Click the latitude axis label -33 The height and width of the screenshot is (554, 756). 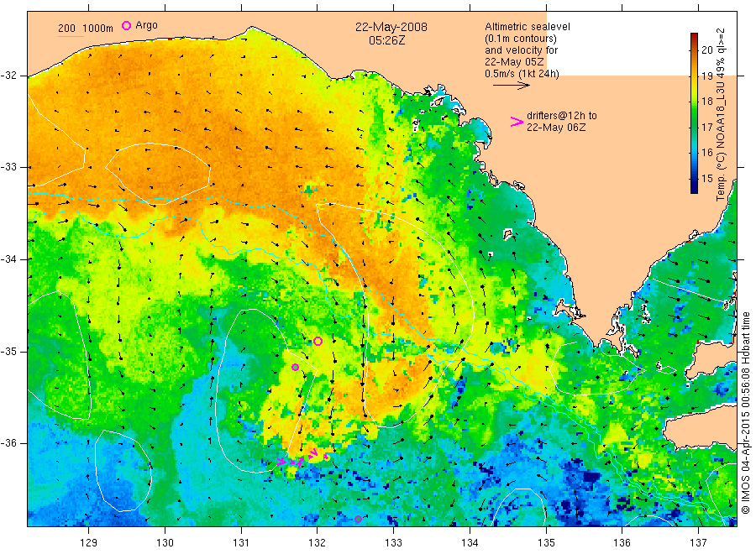click(x=8, y=167)
